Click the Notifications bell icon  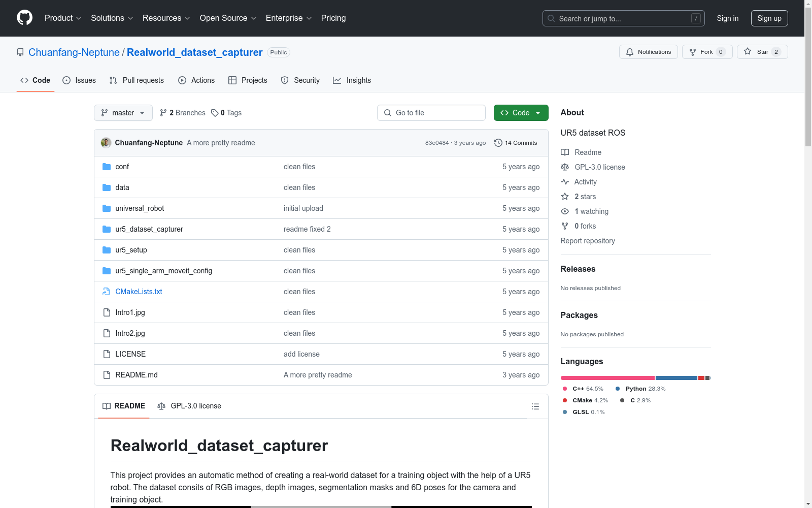630,52
